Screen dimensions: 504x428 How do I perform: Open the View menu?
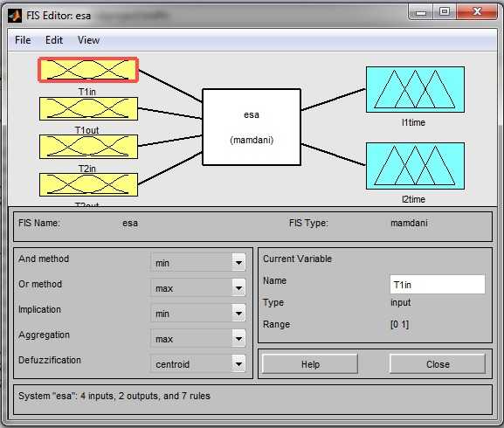(89, 40)
